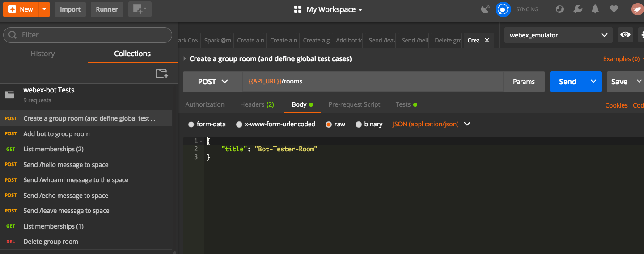
Task: Open the New button dropdown arrow
Action: click(44, 9)
